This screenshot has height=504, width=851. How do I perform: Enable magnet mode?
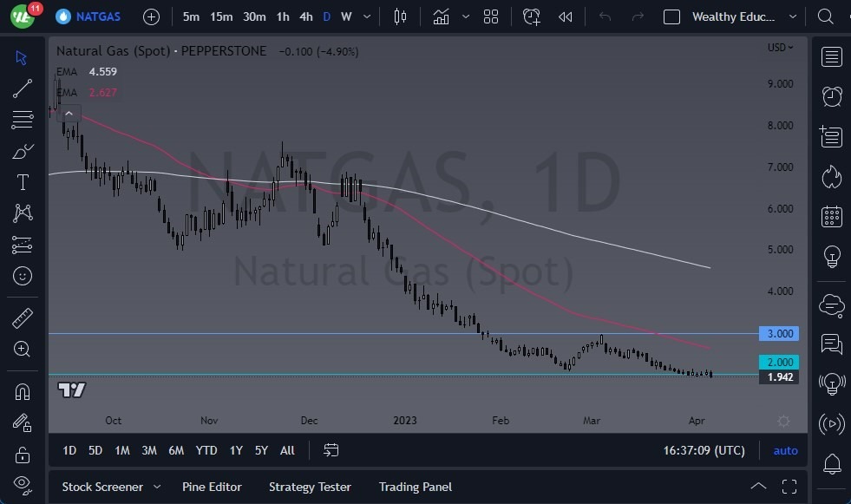23,391
